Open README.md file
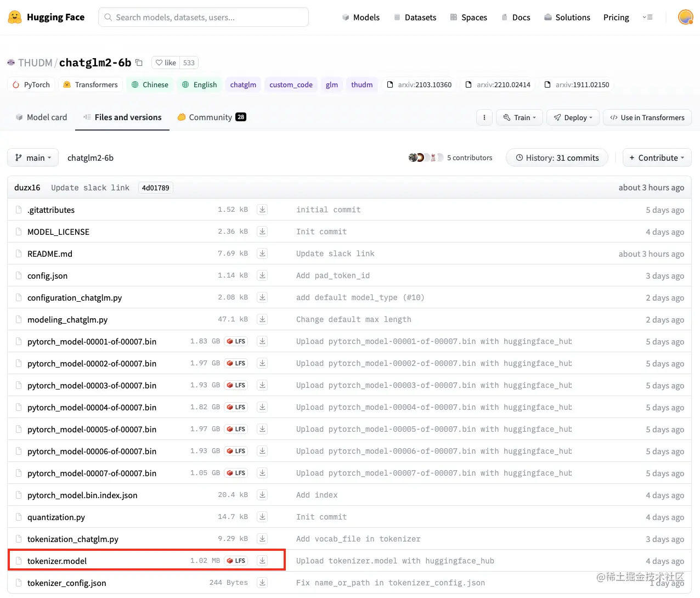The height and width of the screenshot is (598, 700). click(x=50, y=253)
